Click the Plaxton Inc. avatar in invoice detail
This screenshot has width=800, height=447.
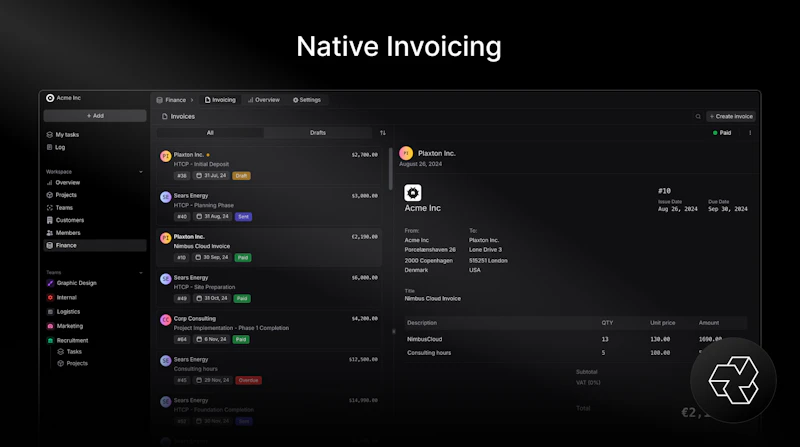point(406,153)
